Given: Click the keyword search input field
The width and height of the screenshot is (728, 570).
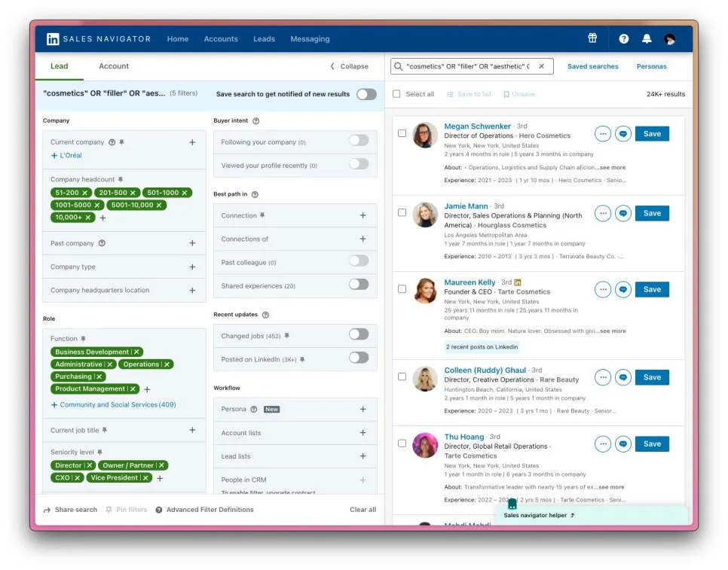Looking at the screenshot, I should coord(466,66).
